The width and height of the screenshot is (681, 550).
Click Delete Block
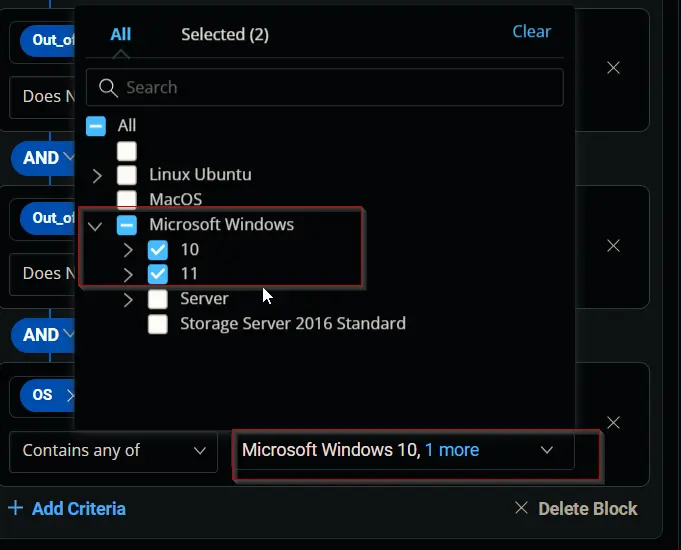(576, 508)
